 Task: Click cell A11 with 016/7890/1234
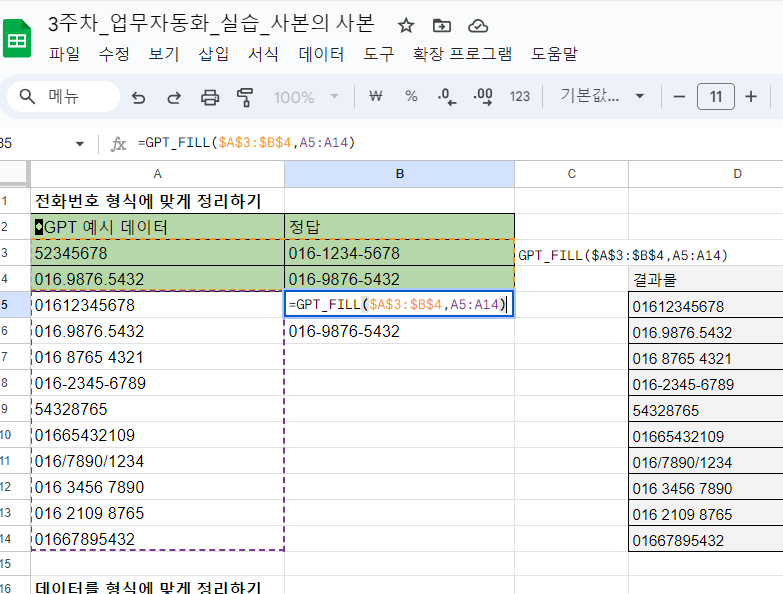[157, 461]
